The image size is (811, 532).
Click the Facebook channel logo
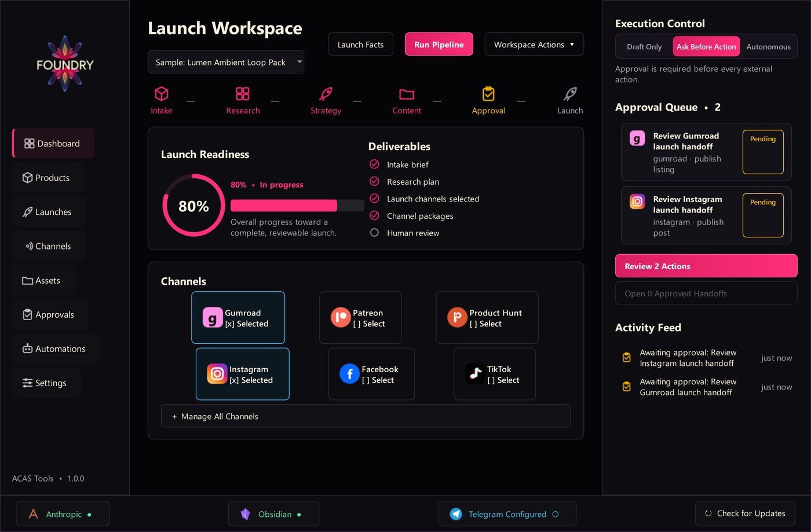[x=349, y=374]
